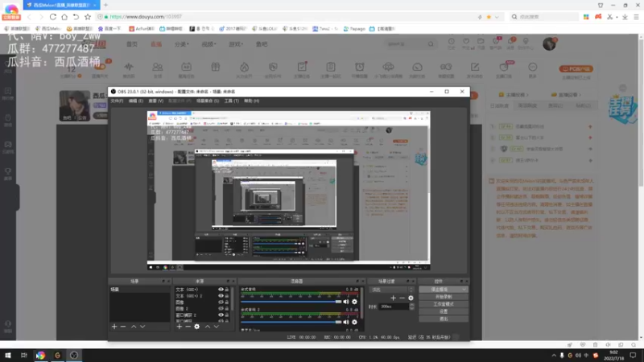This screenshot has width=644, height=362.
Task: Add a new scene in OBS scenes panel
Action: coord(114,327)
